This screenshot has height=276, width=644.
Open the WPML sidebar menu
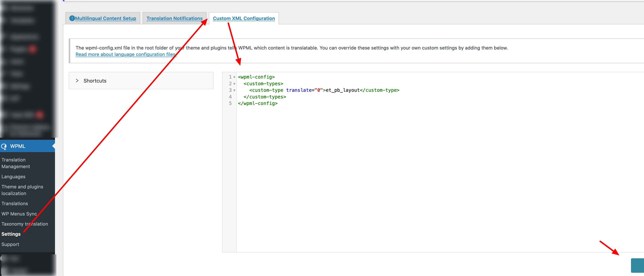tap(27, 146)
